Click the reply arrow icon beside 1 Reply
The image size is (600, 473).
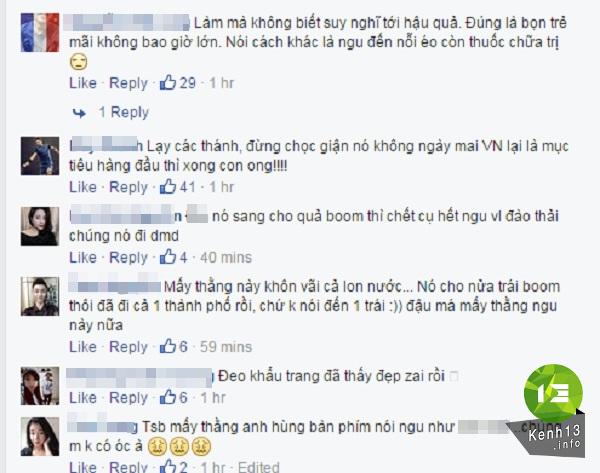click(x=79, y=113)
